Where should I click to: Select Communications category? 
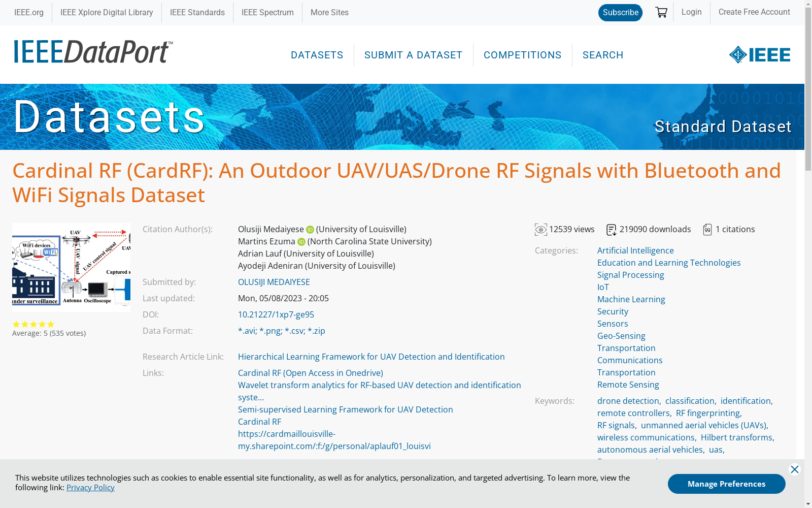630,360
